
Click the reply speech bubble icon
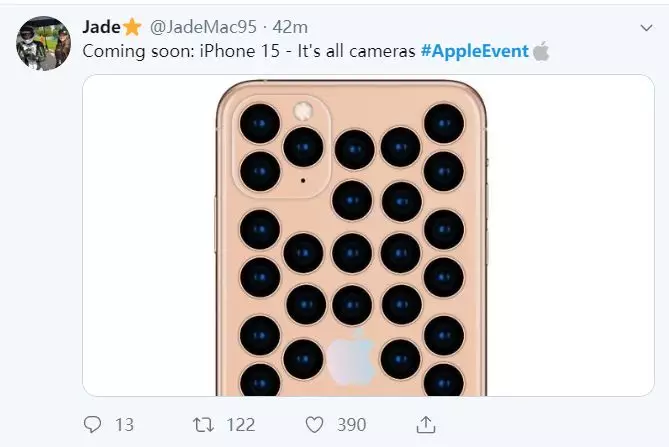[x=92, y=425]
